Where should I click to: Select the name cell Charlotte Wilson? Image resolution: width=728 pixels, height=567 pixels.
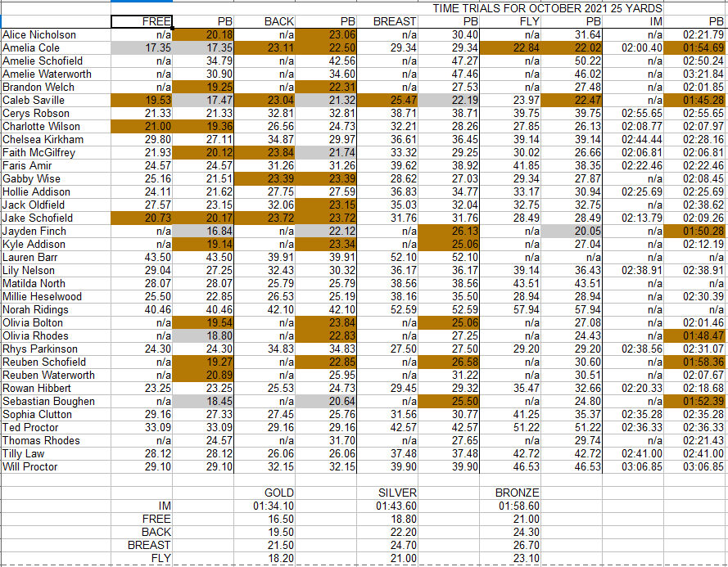pyautogui.click(x=56, y=126)
